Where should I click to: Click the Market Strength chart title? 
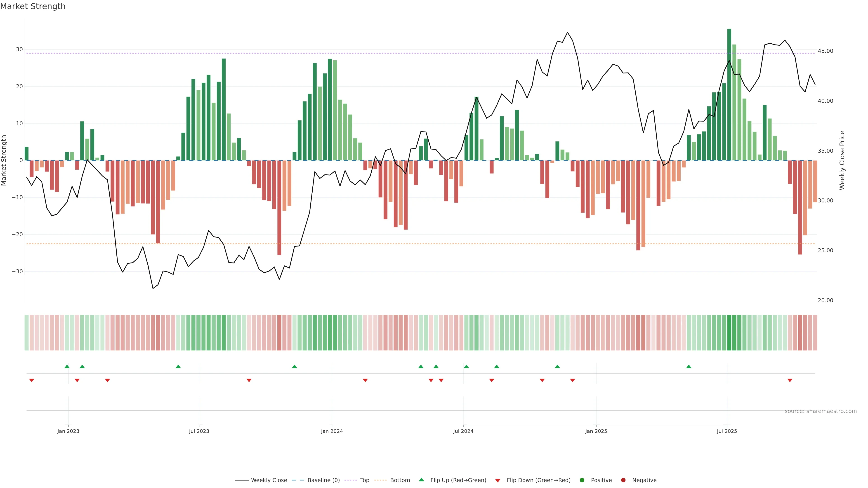click(x=33, y=6)
